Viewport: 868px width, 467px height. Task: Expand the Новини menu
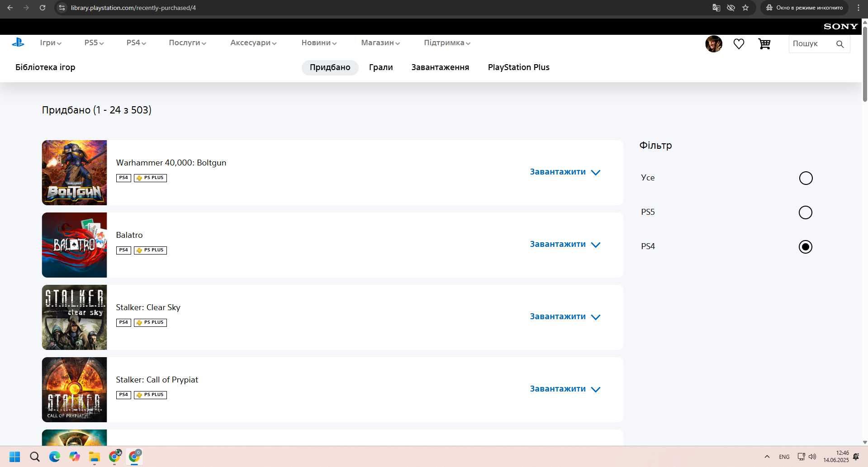pos(319,42)
